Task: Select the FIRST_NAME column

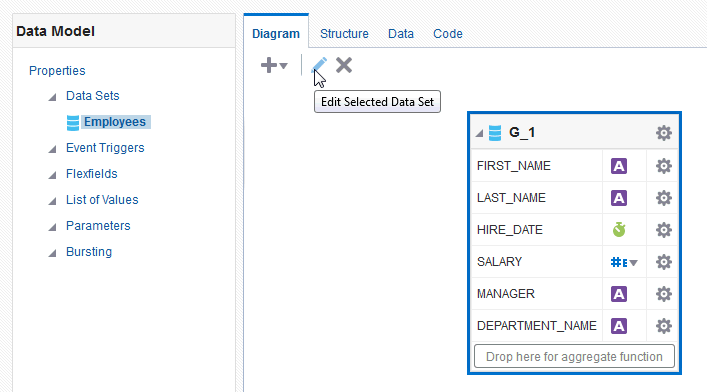Action: tap(514, 166)
